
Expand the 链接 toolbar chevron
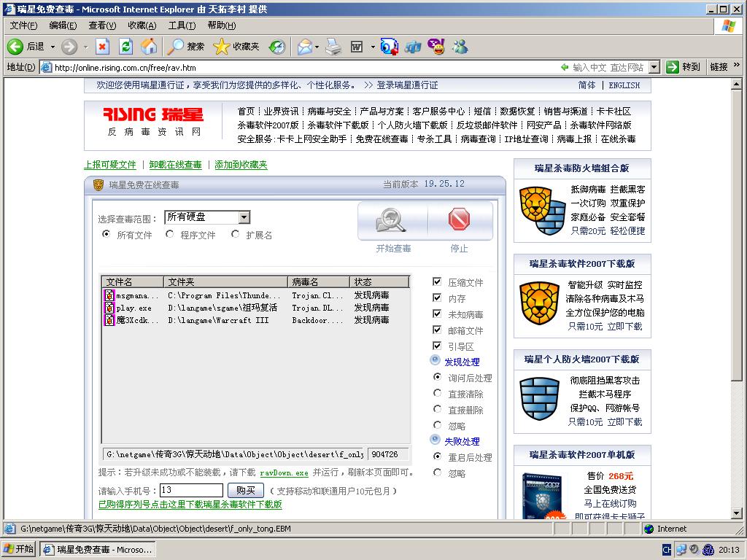[737, 65]
